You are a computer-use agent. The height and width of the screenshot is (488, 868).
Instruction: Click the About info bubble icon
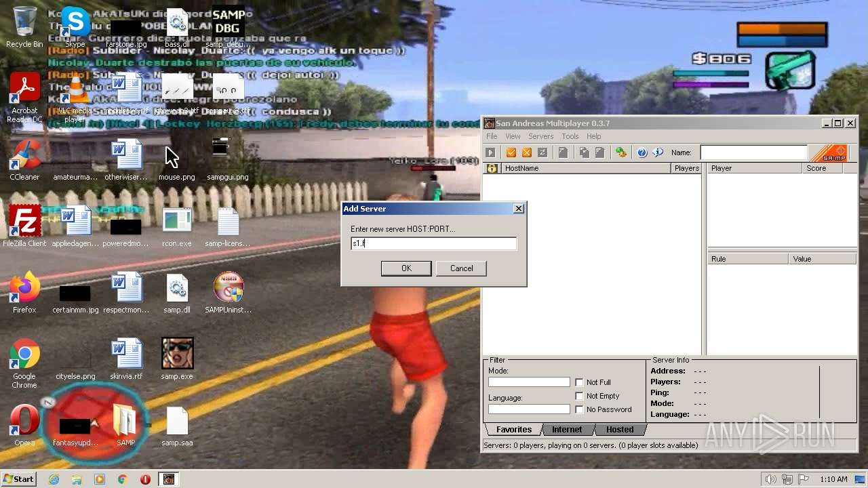coord(657,153)
